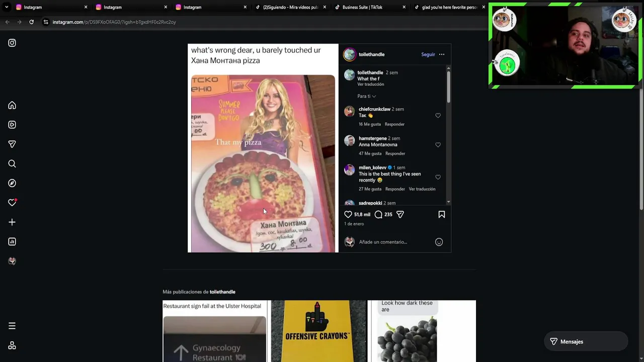Open comments bubble icon on post

[378, 214]
